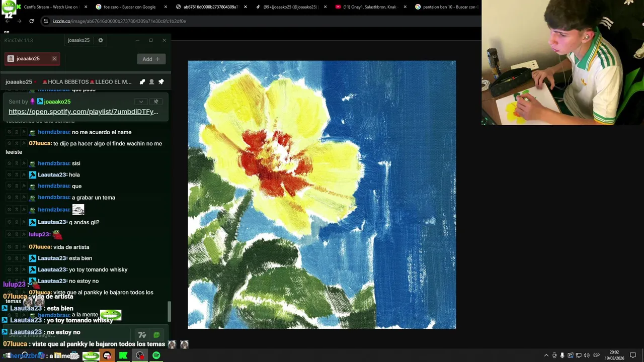Switch to the Oney1 YouTube tab
This screenshot has height=362, width=644.
click(369, 7)
